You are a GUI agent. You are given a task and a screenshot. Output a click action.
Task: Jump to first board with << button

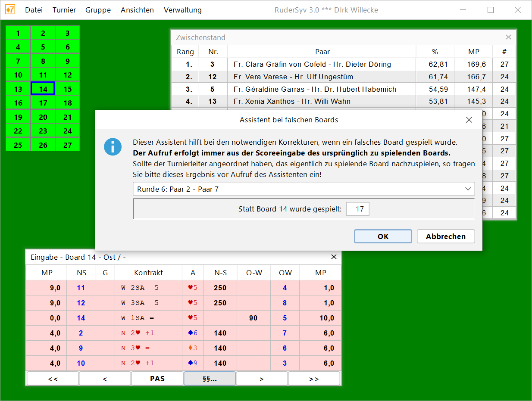53,379
